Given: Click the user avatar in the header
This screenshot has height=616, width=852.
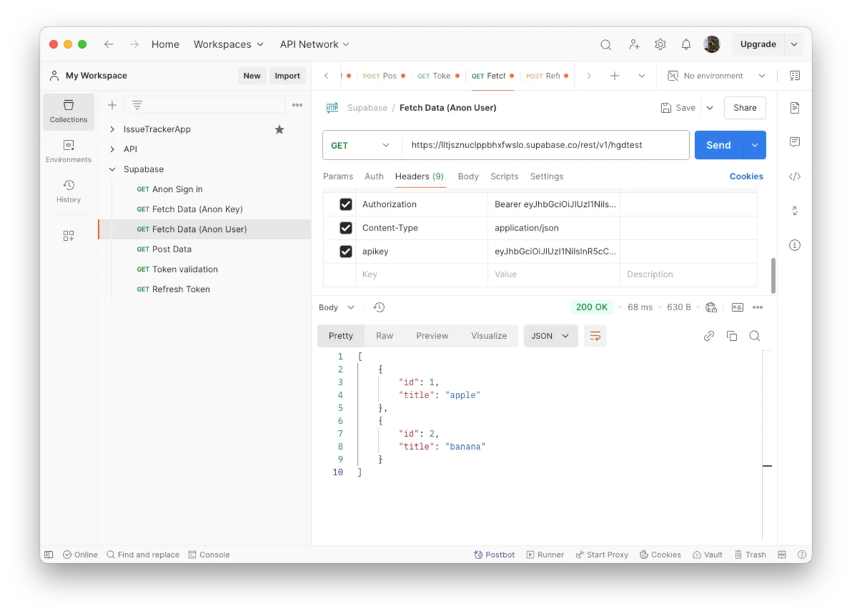Looking at the screenshot, I should click(711, 44).
